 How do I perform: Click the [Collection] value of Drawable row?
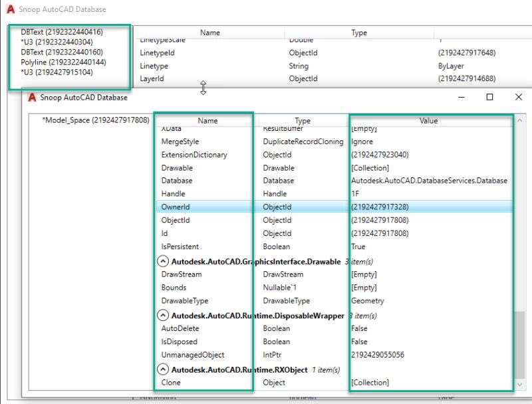coord(370,167)
